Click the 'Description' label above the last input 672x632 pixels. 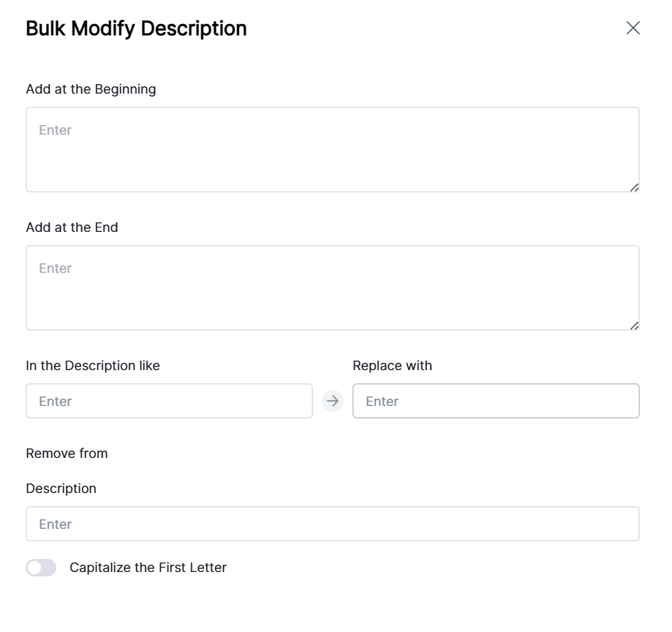coord(61,489)
